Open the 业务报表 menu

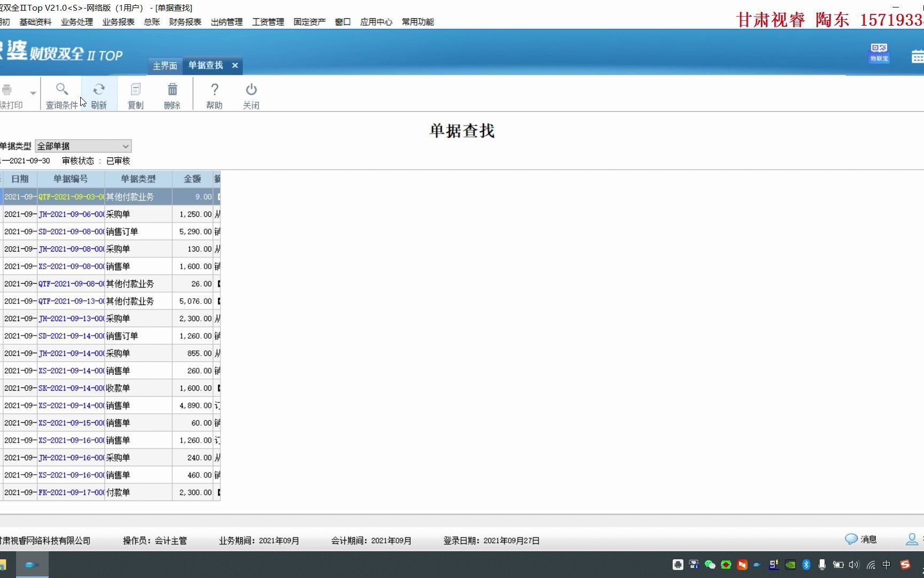(118, 22)
